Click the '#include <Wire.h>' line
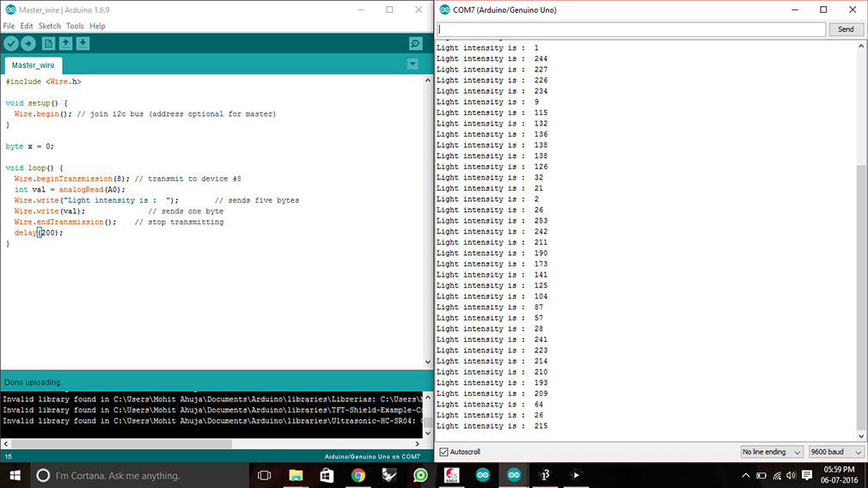The width and height of the screenshot is (868, 488). pyautogui.click(x=43, y=82)
